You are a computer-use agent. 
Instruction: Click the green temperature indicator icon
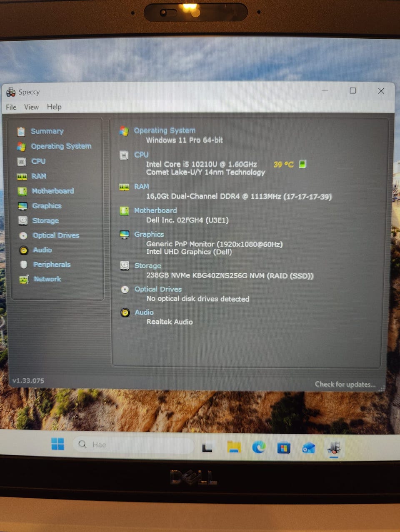coord(302,164)
